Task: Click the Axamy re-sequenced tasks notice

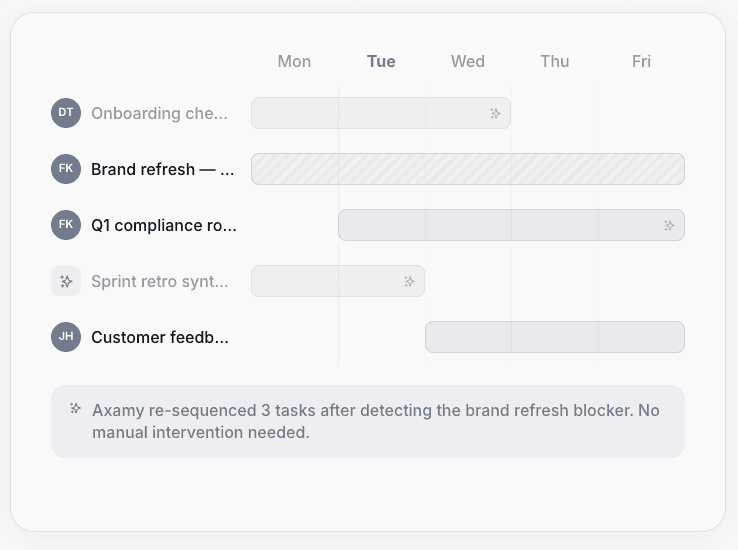Action: tap(375, 421)
